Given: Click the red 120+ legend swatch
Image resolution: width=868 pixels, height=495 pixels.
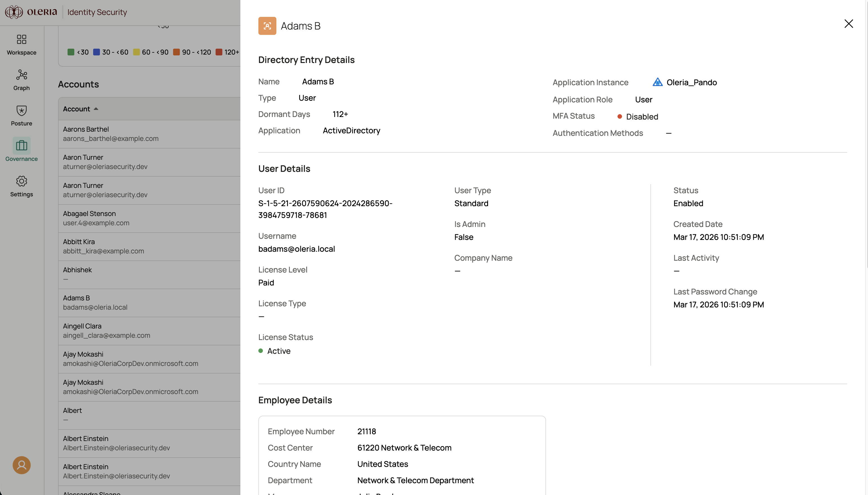Looking at the screenshot, I should tap(219, 52).
